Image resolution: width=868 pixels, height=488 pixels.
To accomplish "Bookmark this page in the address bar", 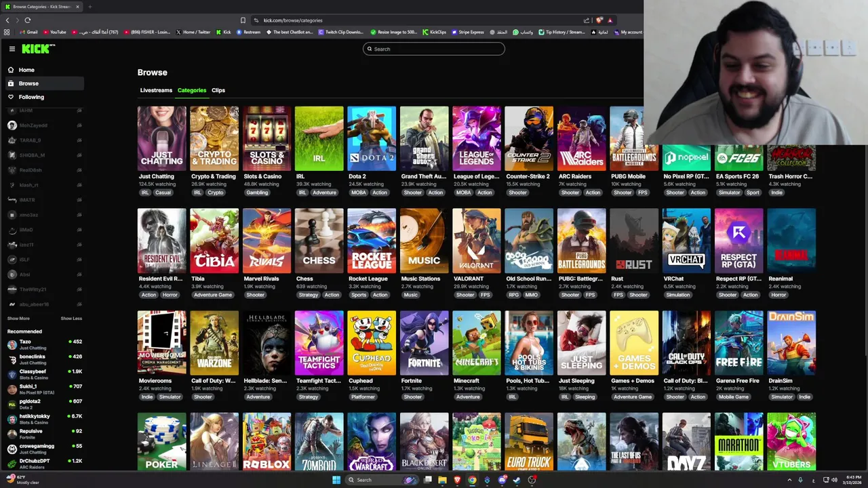I will coord(243,20).
